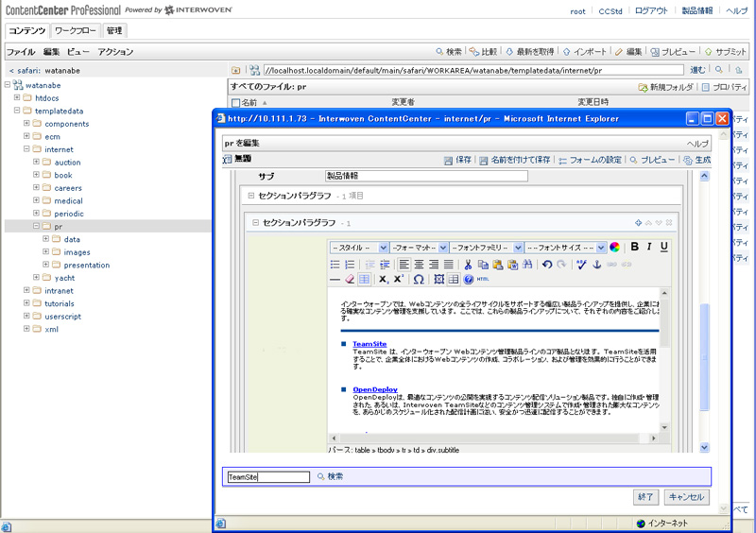
Task: Toggle subscript formatting
Action: [x=383, y=280]
